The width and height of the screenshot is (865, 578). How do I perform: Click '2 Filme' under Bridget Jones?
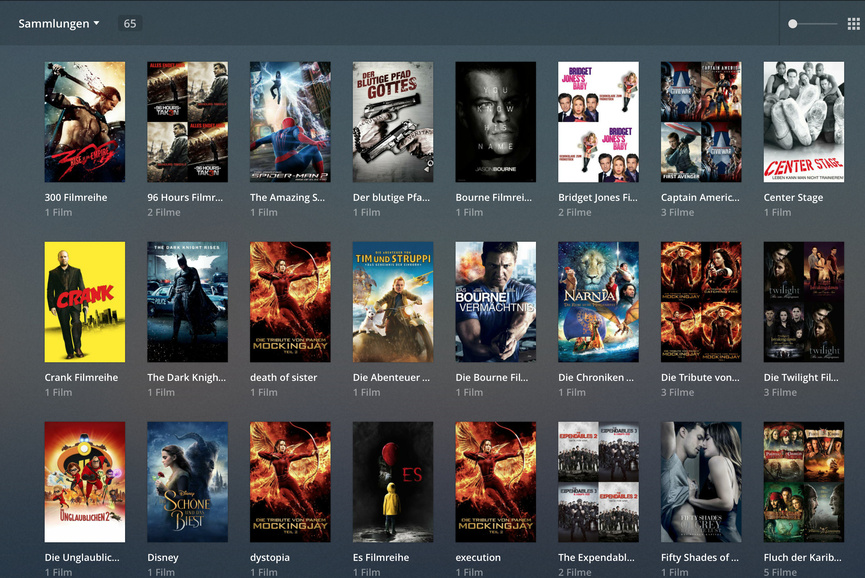point(575,212)
